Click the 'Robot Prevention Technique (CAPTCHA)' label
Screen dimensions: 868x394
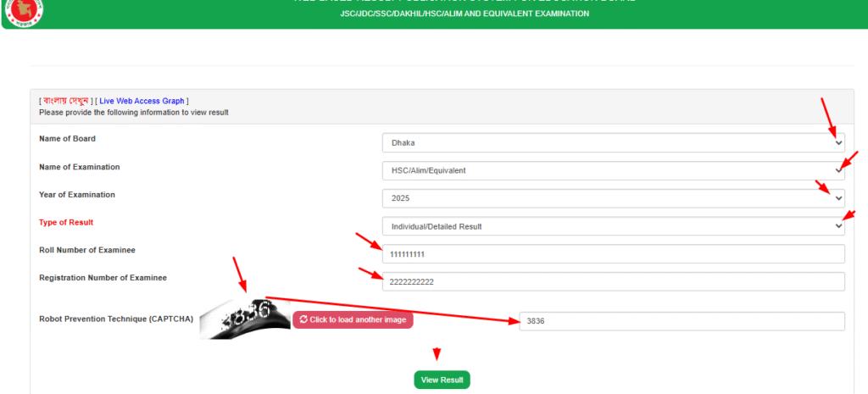116,319
